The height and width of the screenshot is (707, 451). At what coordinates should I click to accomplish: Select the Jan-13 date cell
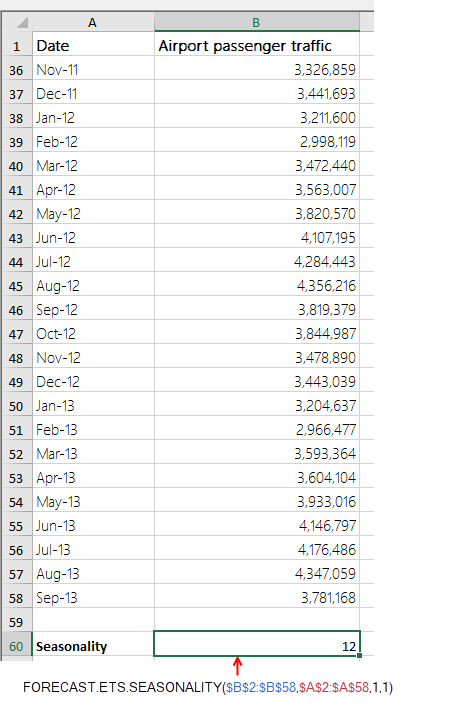pos(93,406)
